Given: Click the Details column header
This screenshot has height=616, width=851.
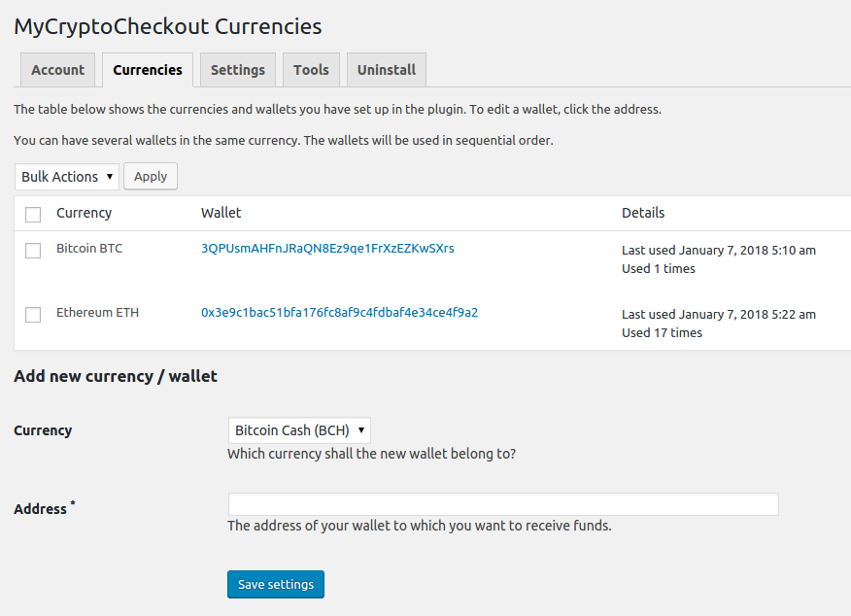Looking at the screenshot, I should click(643, 213).
